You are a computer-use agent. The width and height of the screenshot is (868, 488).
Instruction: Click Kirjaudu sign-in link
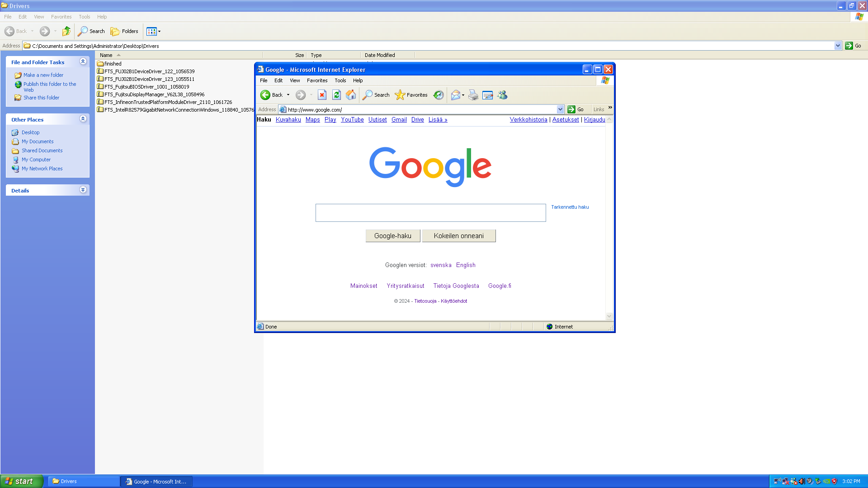[x=594, y=120]
